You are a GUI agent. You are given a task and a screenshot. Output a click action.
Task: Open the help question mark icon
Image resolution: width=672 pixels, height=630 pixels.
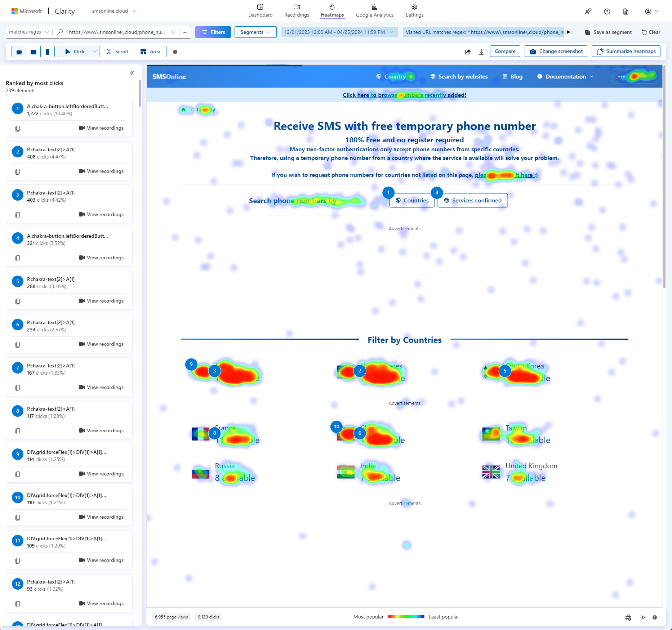pos(607,12)
